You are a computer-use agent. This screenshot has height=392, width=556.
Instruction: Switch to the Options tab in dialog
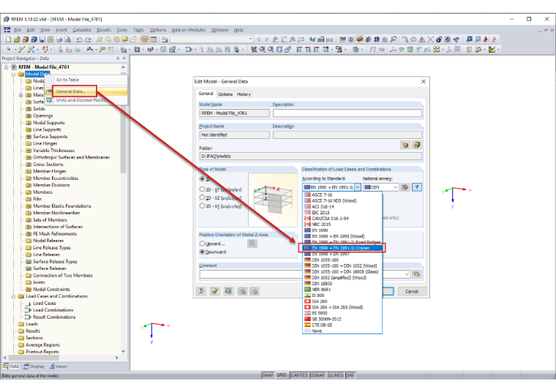tap(225, 94)
